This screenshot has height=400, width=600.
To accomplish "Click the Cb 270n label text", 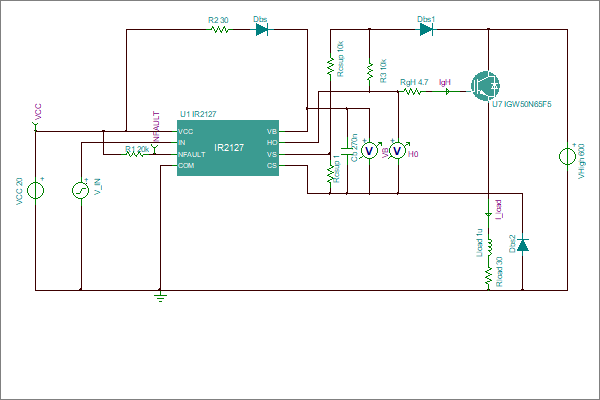I will [354, 147].
